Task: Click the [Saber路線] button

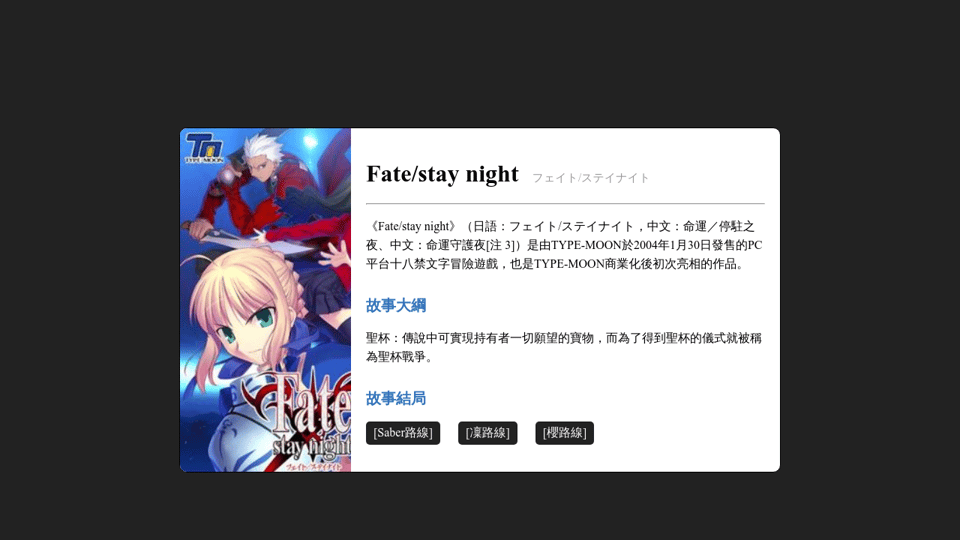Action: 403,433
